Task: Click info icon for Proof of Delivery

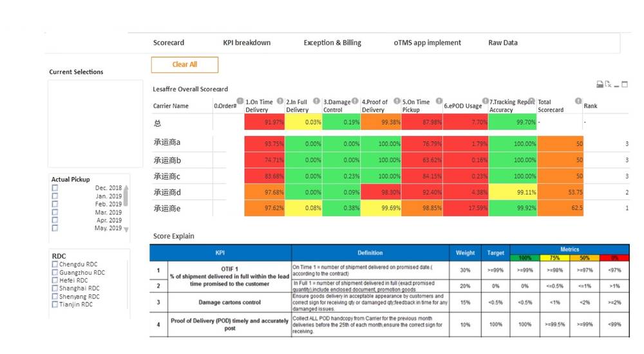Action: [x=395, y=101]
